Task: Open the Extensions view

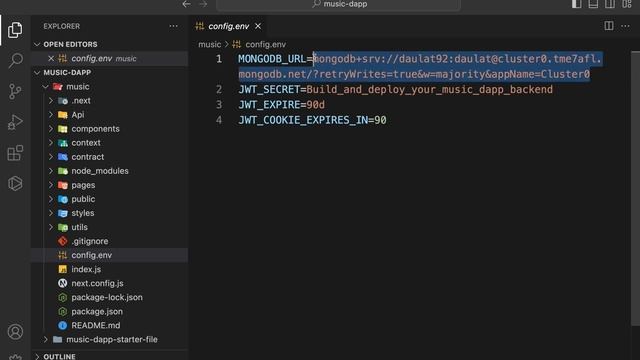Action: click(x=15, y=153)
